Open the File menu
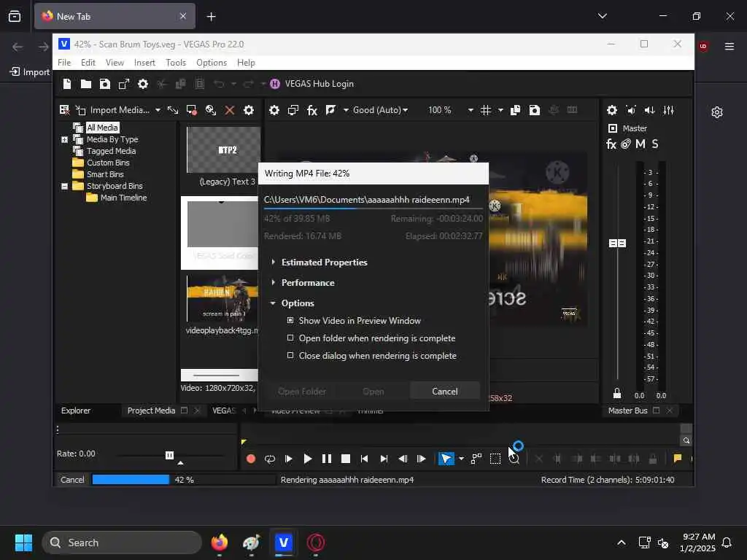Viewport: 747px width, 560px height. 64,63
